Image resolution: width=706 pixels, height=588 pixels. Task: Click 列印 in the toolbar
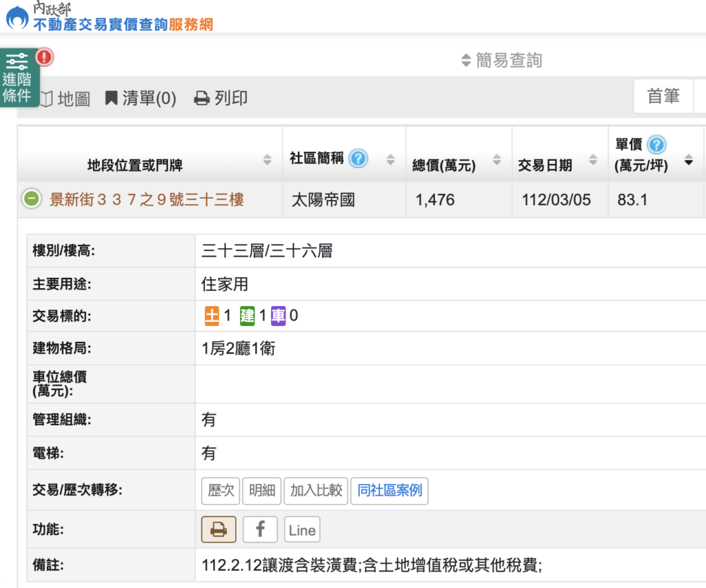click(x=221, y=99)
